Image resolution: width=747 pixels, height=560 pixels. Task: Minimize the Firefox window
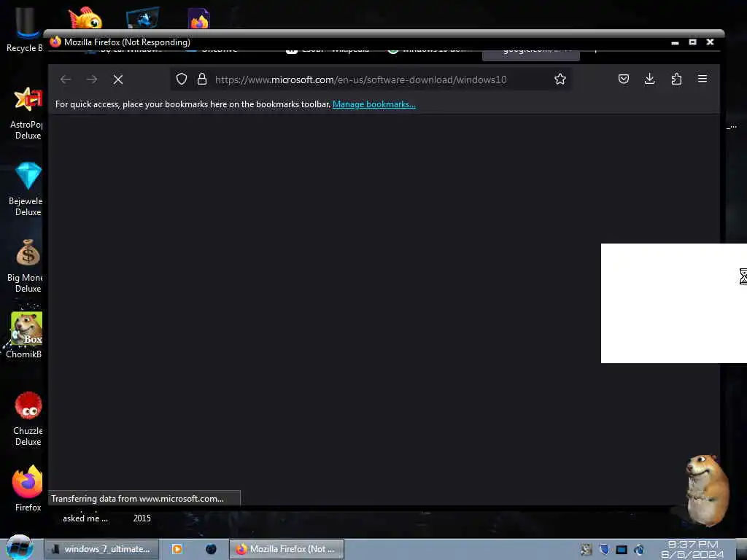pos(675,42)
